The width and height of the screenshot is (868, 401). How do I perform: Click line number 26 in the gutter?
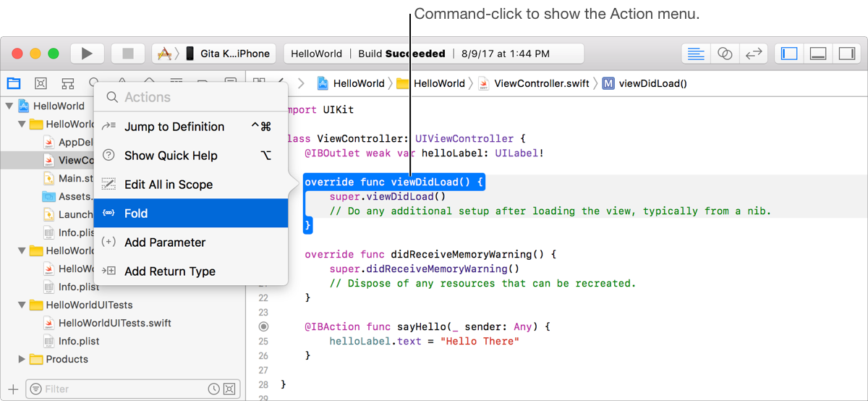tap(263, 355)
